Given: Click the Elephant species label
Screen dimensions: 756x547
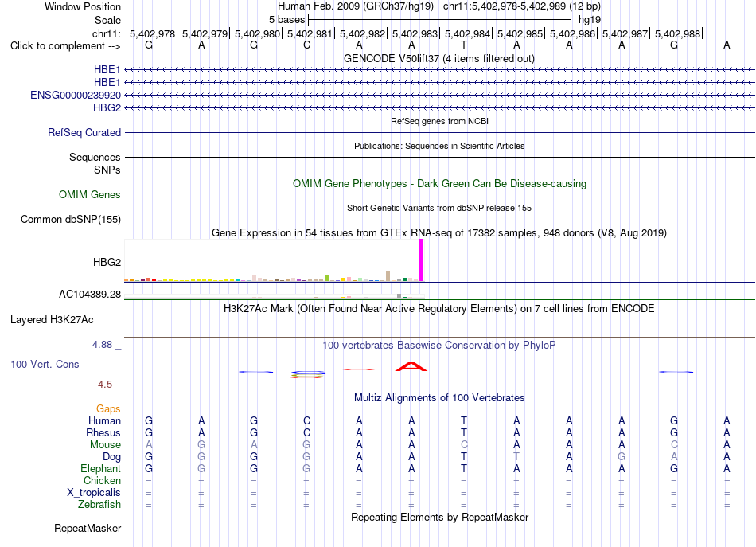Looking at the screenshot, I should [100, 468].
